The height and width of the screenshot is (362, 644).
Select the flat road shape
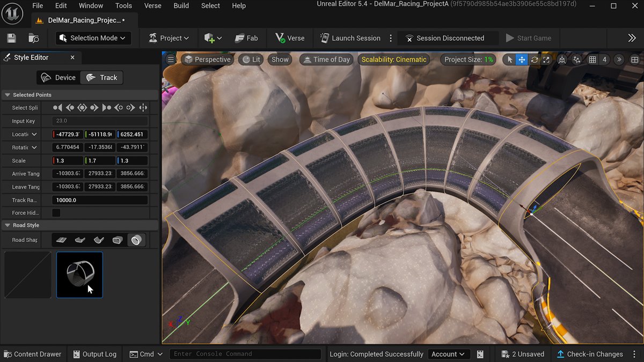pyautogui.click(x=62, y=240)
